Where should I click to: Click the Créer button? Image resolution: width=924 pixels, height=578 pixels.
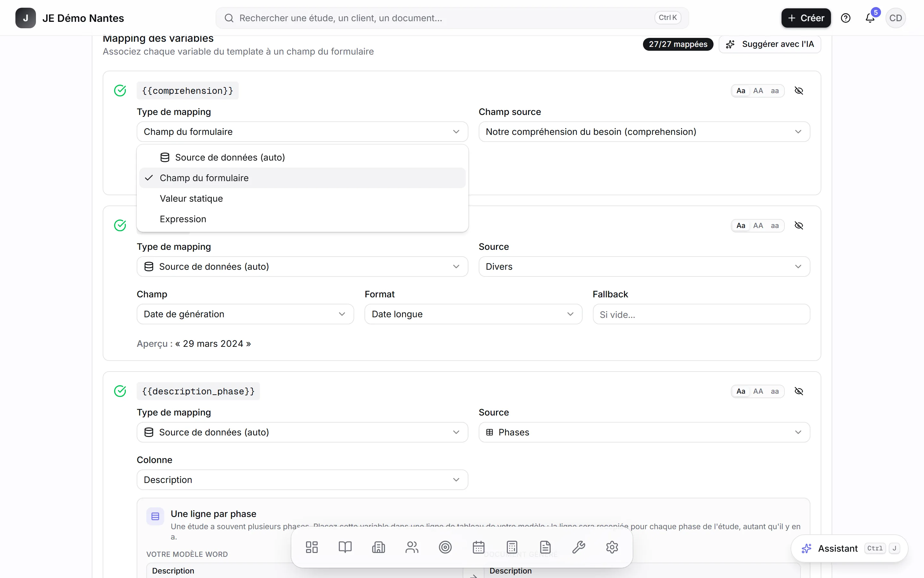point(806,18)
